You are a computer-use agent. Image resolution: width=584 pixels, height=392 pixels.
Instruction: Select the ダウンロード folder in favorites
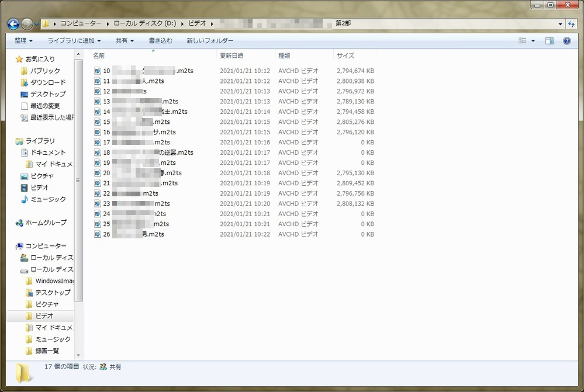47,82
